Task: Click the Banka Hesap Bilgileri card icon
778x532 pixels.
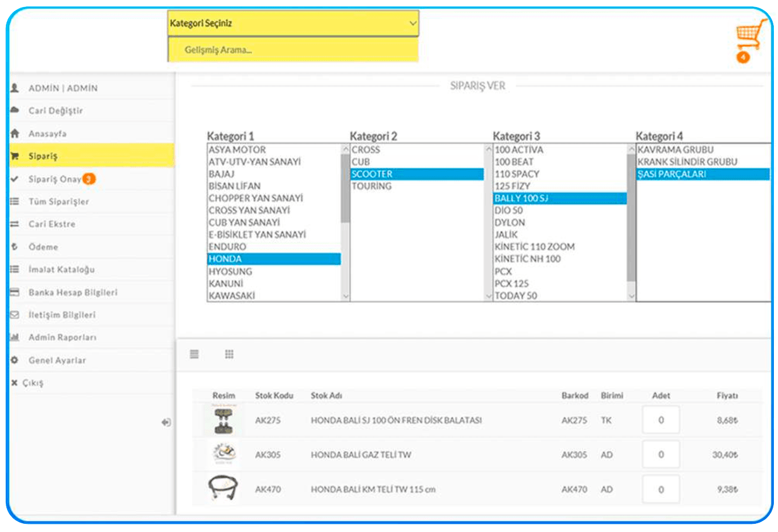Action: click(15, 292)
